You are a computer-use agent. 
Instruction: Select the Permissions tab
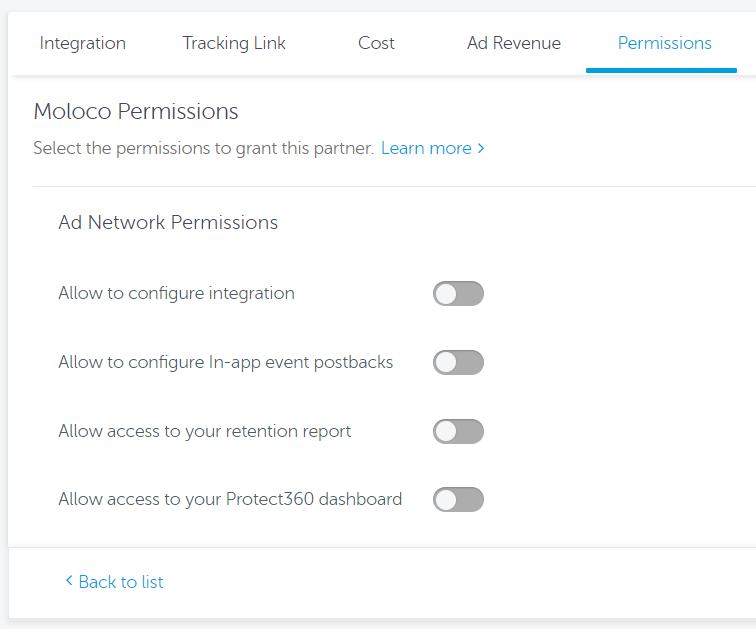[x=664, y=43]
